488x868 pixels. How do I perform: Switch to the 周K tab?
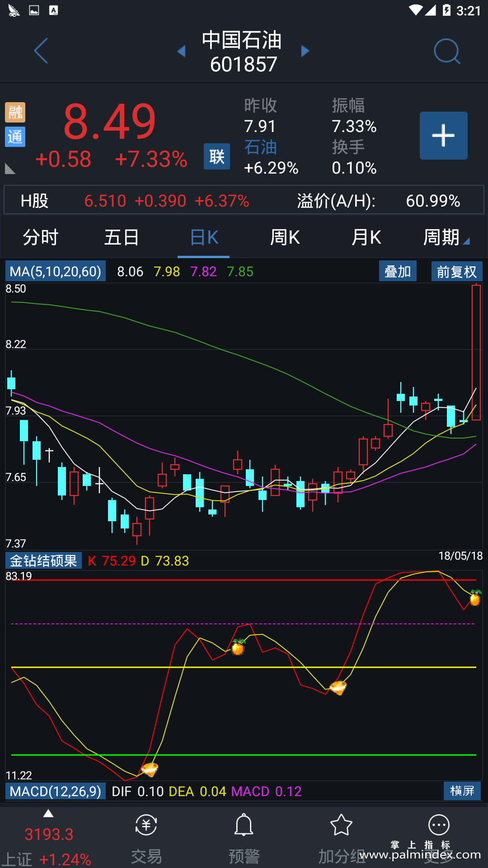coord(285,237)
